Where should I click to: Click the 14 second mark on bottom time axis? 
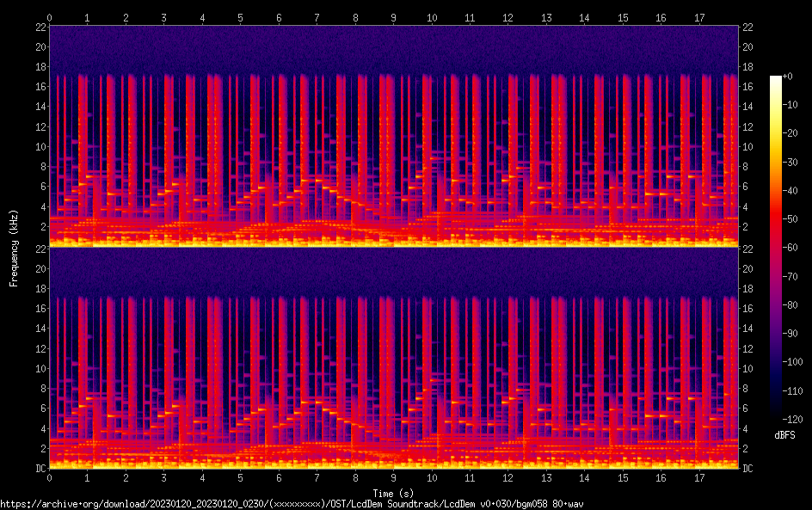click(584, 477)
